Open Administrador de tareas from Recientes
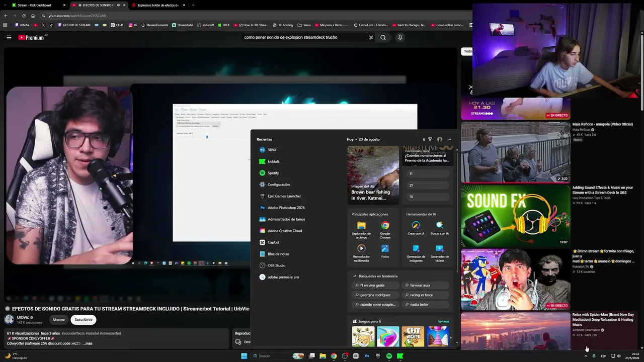The width and height of the screenshot is (644, 362). click(x=282, y=219)
